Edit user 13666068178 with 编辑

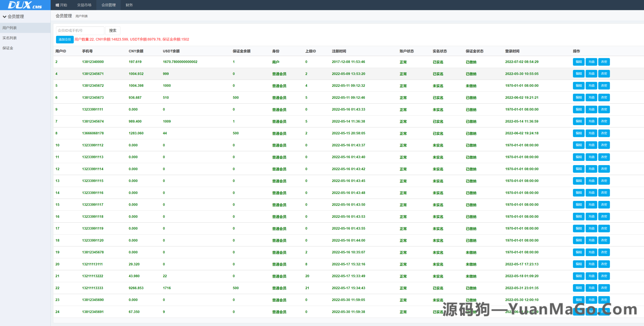pos(579,133)
